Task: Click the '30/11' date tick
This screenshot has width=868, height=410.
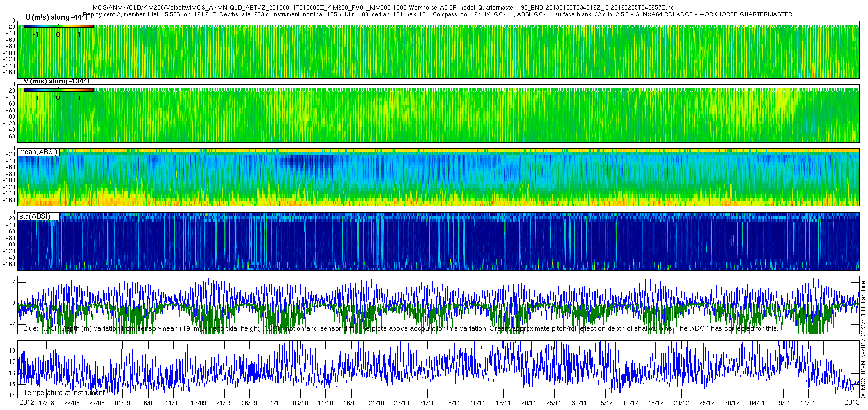Action: pos(580,403)
